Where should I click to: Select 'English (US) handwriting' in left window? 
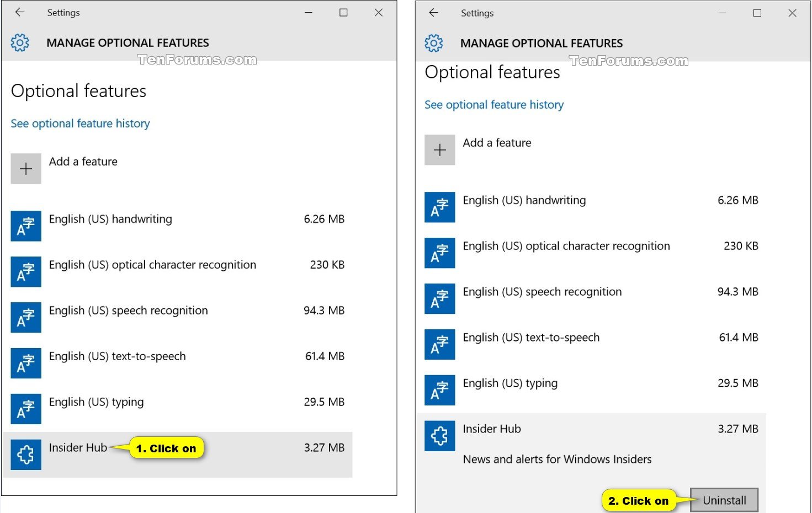tap(110, 220)
